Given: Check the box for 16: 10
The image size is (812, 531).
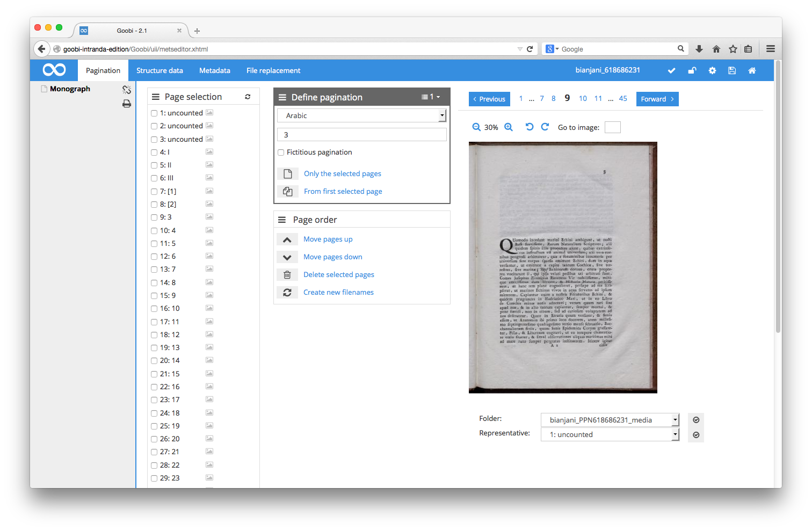Looking at the screenshot, I should 154,309.
